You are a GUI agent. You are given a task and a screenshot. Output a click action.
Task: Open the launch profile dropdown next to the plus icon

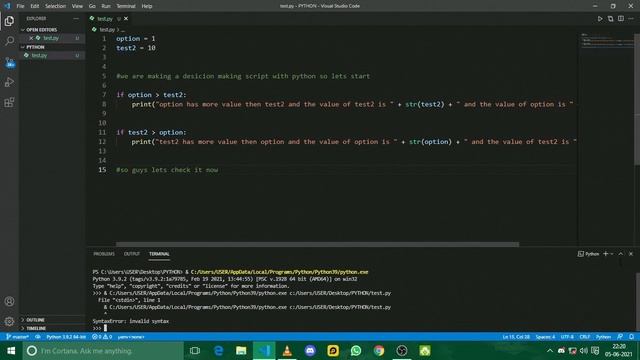click(612, 254)
